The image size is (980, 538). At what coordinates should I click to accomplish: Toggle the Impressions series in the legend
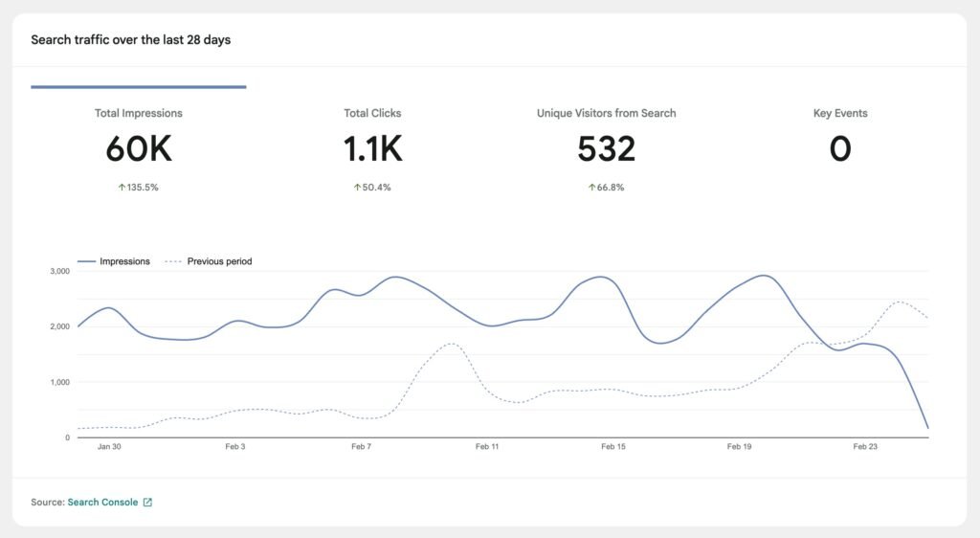click(x=124, y=261)
